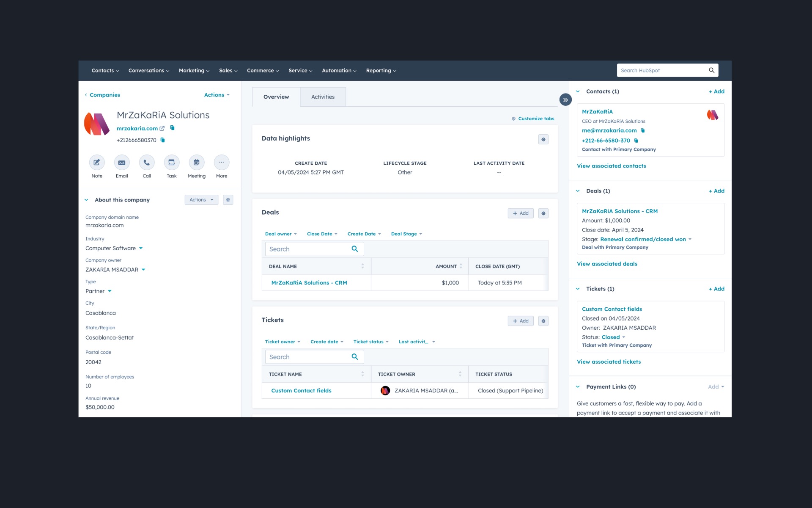
Task: Collapse the About this company section
Action: pos(87,199)
